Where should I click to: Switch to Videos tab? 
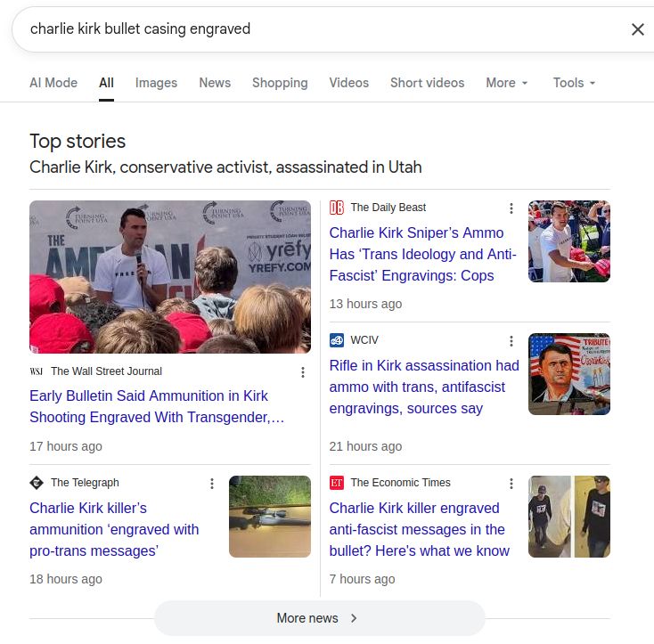pyautogui.click(x=348, y=83)
